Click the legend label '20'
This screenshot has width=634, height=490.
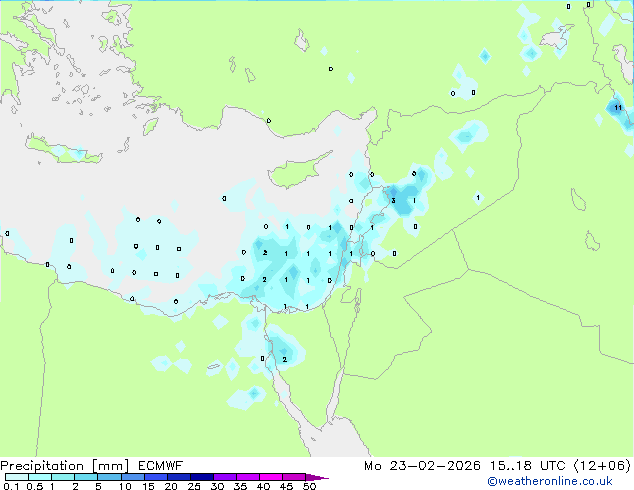pyautogui.click(x=171, y=486)
